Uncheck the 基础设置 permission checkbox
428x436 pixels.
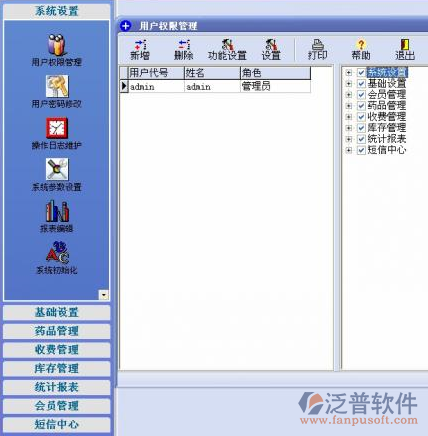coord(361,83)
